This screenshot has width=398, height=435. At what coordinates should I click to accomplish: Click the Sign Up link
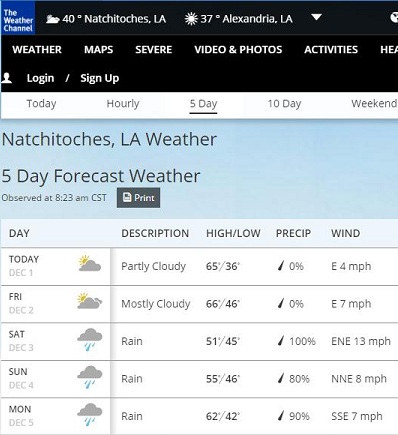point(100,78)
